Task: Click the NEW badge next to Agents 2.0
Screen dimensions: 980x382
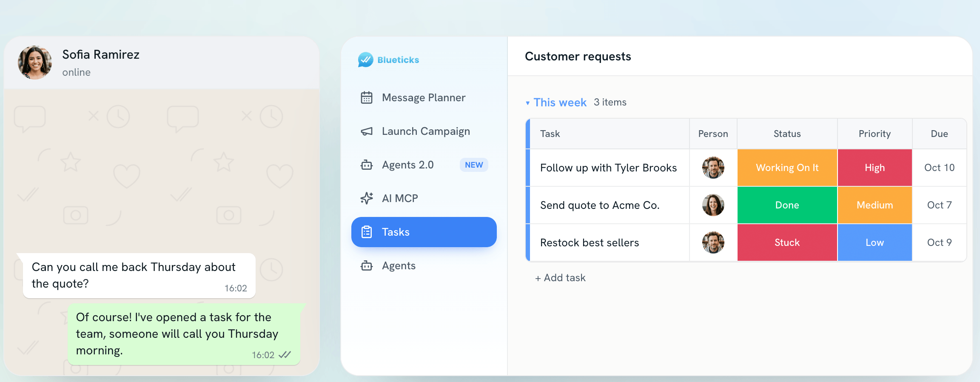Action: tap(474, 165)
